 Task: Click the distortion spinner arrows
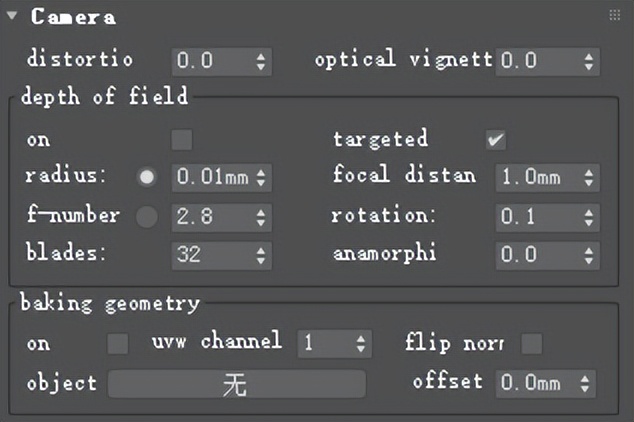click(261, 61)
